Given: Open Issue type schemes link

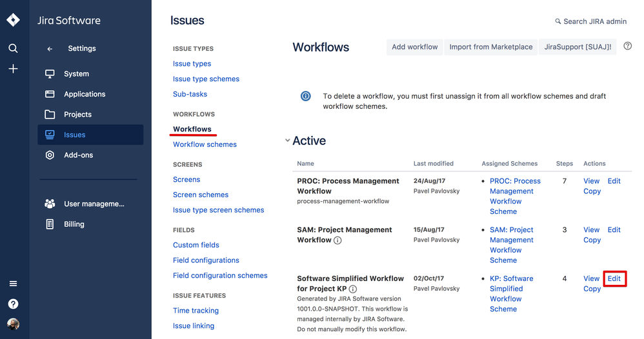Looking at the screenshot, I should pos(206,79).
